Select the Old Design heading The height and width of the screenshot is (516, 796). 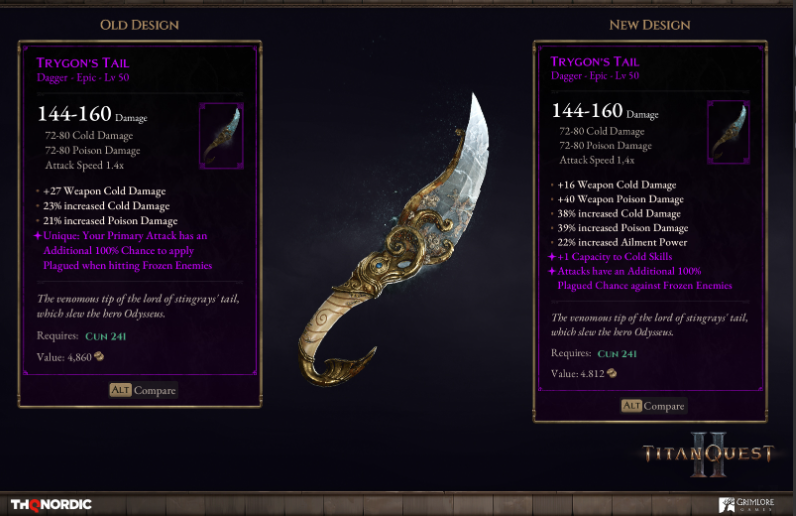pyautogui.click(x=139, y=25)
